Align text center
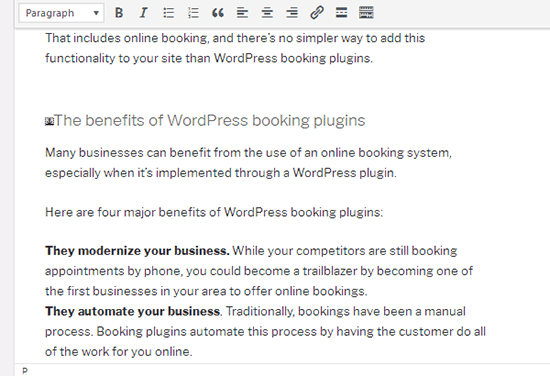This screenshot has height=376, width=550. tap(267, 13)
